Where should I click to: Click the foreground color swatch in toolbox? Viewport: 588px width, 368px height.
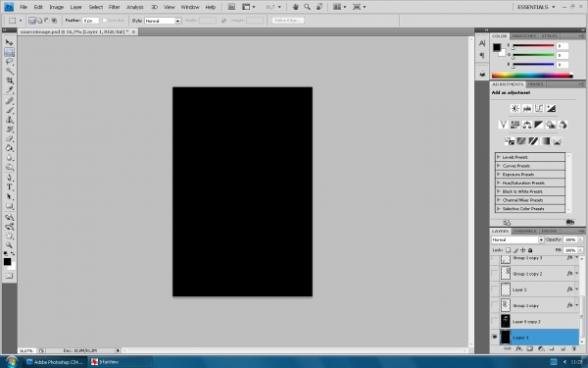pyautogui.click(x=7, y=262)
